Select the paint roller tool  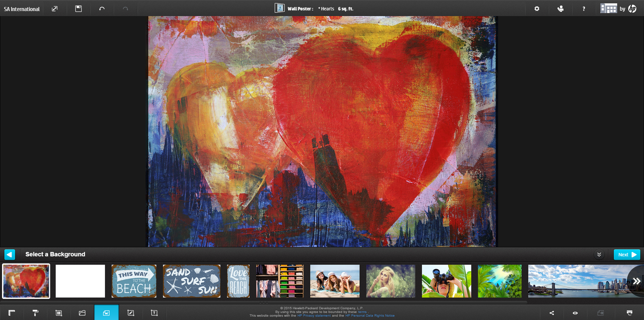[35, 313]
